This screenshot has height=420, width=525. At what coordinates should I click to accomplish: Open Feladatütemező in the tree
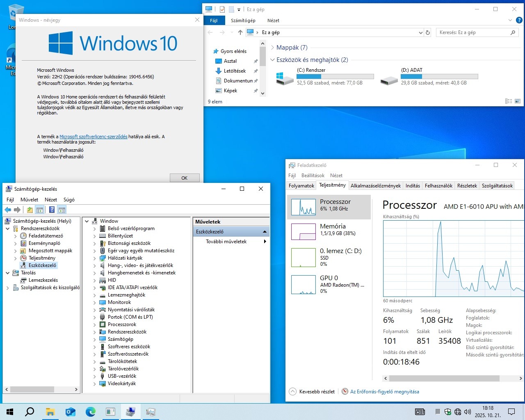coord(46,236)
